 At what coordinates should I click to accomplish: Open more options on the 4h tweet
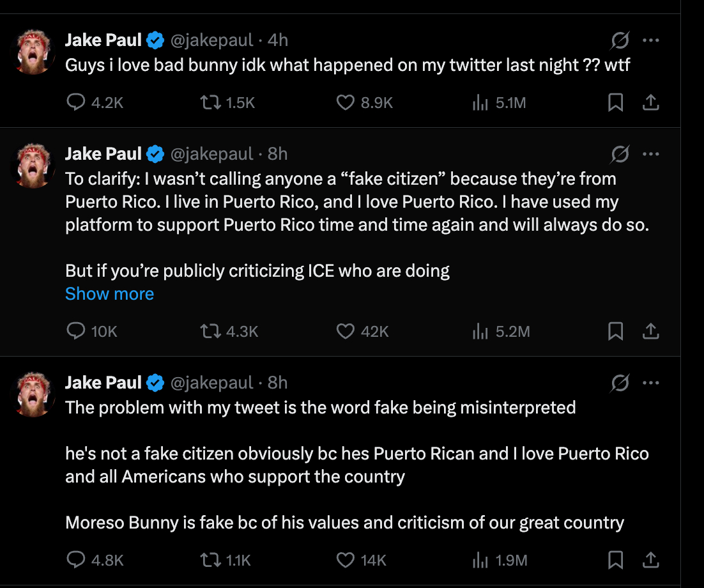click(650, 41)
